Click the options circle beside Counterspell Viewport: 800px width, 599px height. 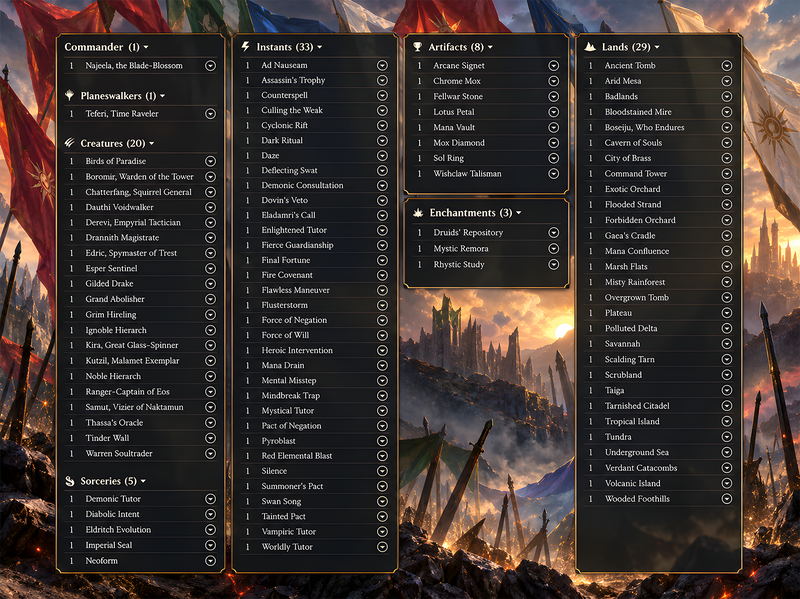[x=382, y=95]
